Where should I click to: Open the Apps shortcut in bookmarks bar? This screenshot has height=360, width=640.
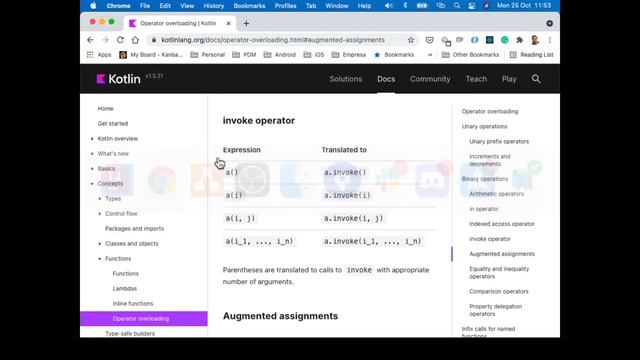coord(99,55)
